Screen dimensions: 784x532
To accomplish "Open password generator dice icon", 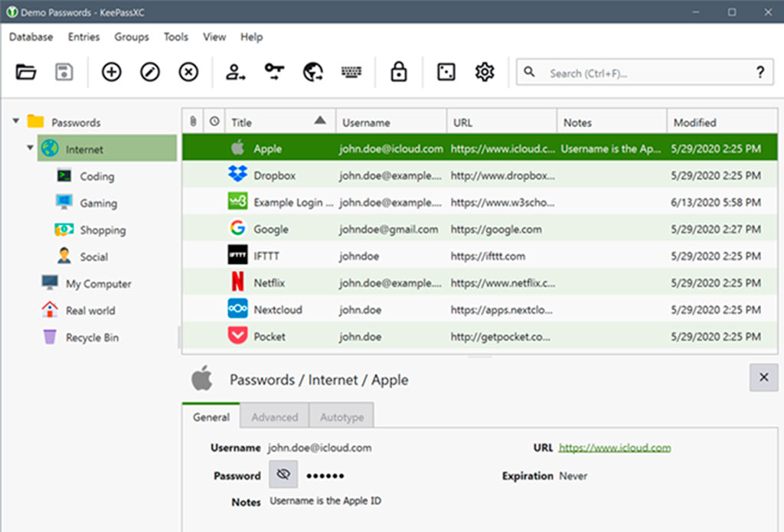I will pos(446,72).
